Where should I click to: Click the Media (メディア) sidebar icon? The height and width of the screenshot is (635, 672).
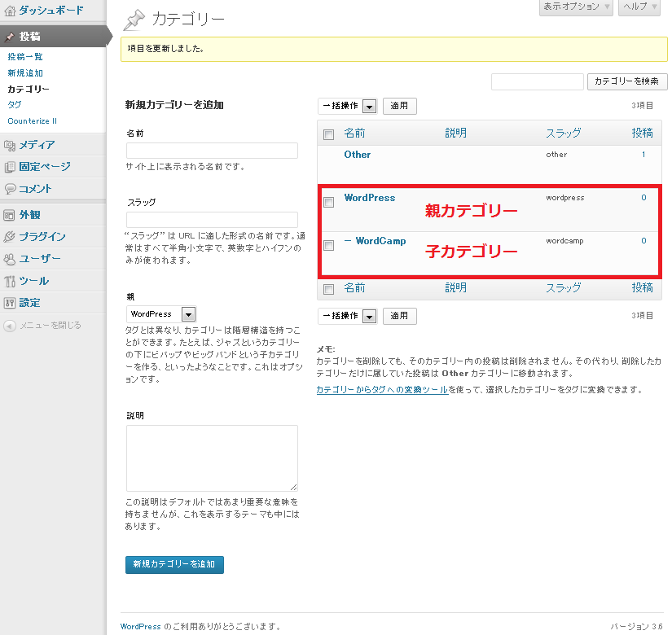[x=10, y=145]
